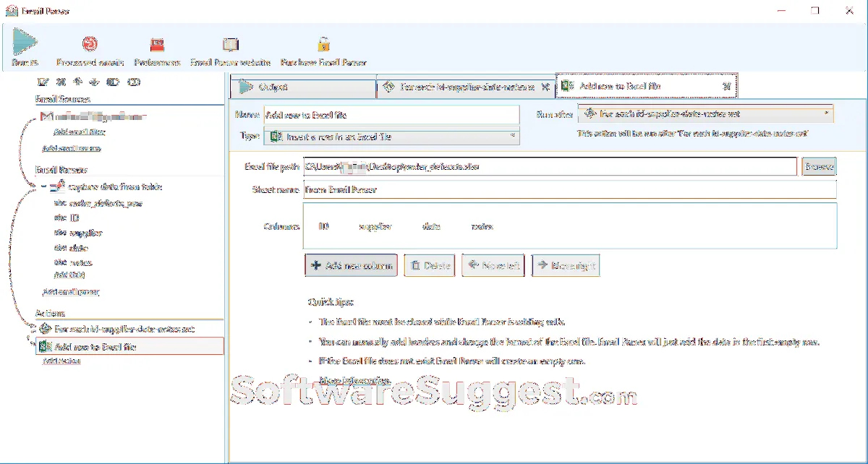Click the Move right button
This screenshot has width=868, height=464.
coord(565,266)
